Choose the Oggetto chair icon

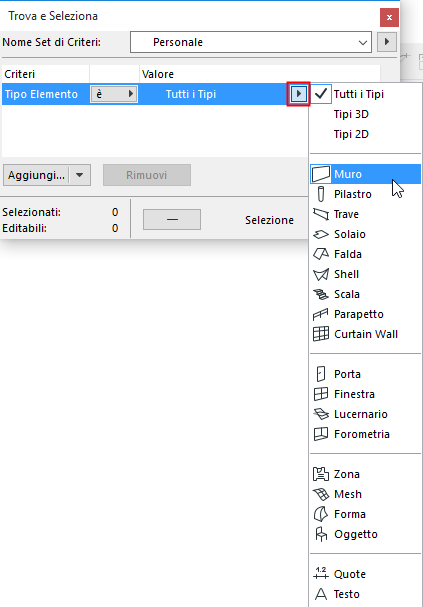click(x=321, y=534)
